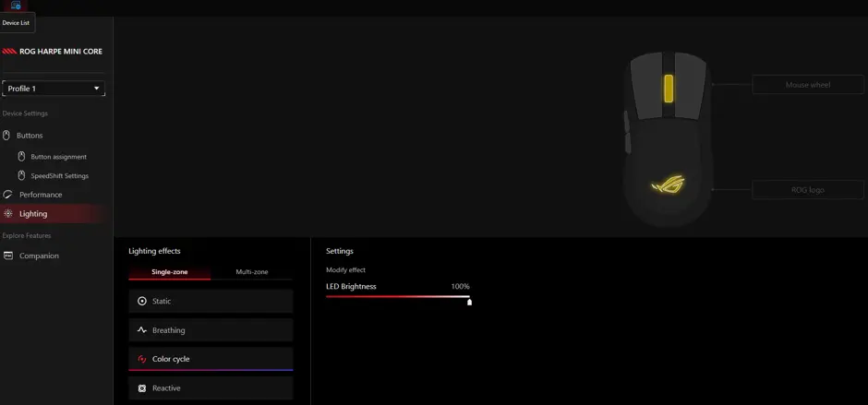Click the SpeedShift Settings mouse icon
This screenshot has width=868, height=405.
[x=21, y=175]
